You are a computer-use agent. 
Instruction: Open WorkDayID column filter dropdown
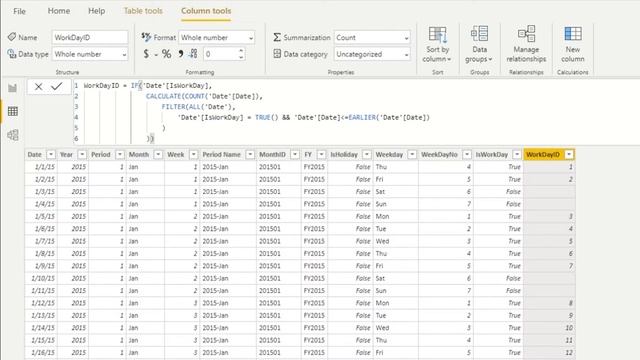569,154
